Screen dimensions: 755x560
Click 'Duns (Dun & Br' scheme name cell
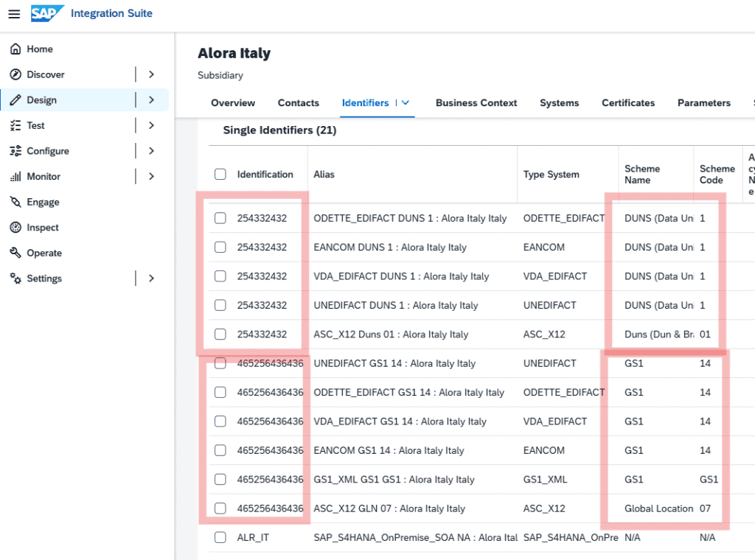[x=658, y=335]
